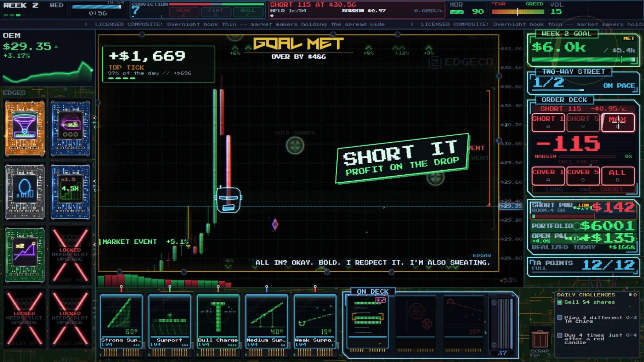Switch order deck to the LONG tab
Image resolution: width=644 pixels, height=362 pixels.
tap(554, 189)
